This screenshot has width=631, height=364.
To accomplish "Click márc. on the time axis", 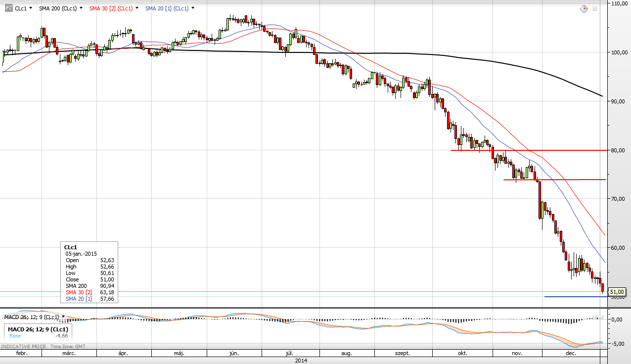I will [x=69, y=354].
